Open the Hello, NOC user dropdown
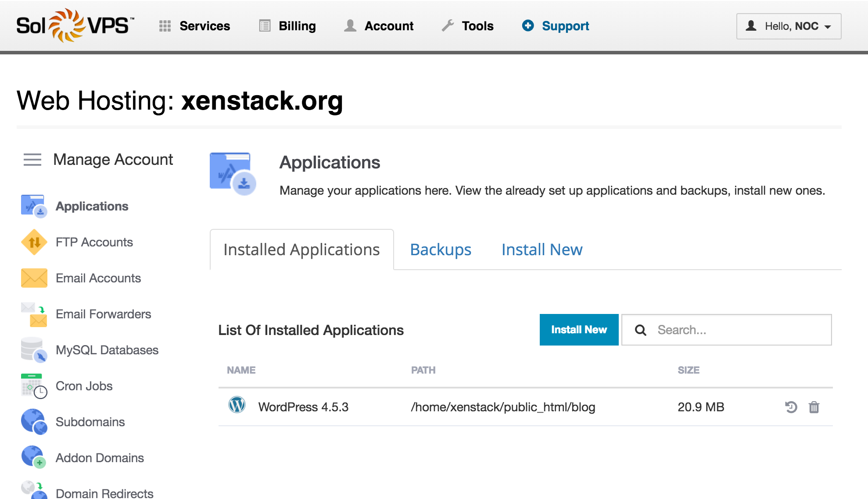 coord(789,26)
